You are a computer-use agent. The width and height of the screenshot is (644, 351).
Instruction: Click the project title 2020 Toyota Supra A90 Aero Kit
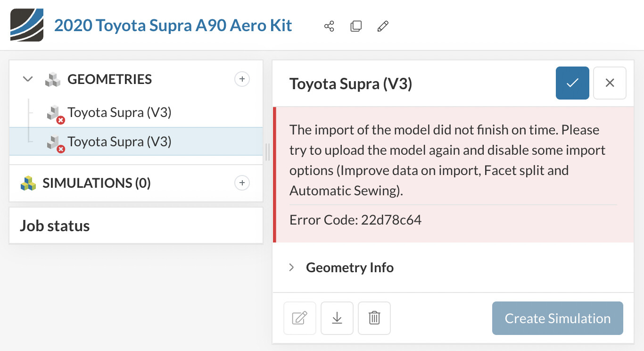pyautogui.click(x=173, y=25)
